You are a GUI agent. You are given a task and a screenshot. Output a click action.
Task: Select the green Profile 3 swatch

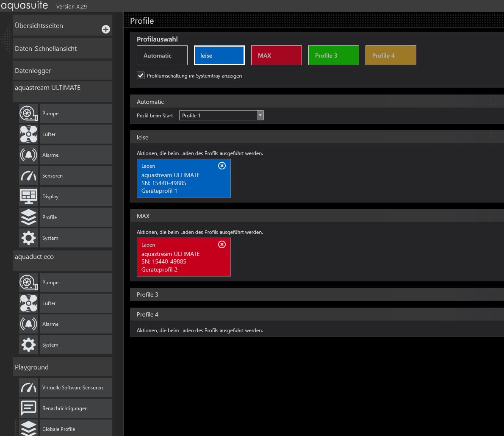point(333,56)
